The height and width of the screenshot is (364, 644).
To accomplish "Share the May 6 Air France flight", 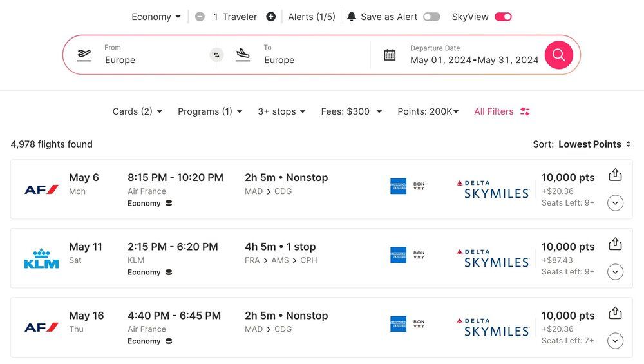I will click(x=615, y=175).
